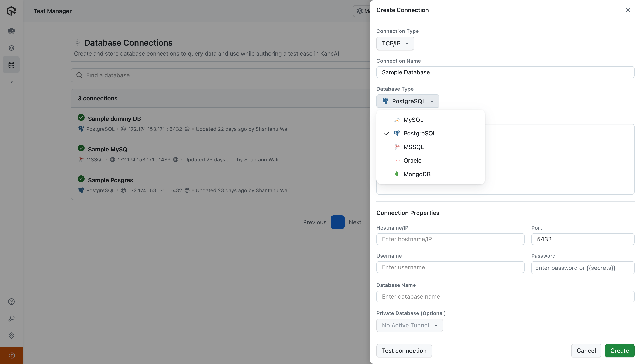
Task: Go to page 1 in pagination
Action: pos(337,222)
